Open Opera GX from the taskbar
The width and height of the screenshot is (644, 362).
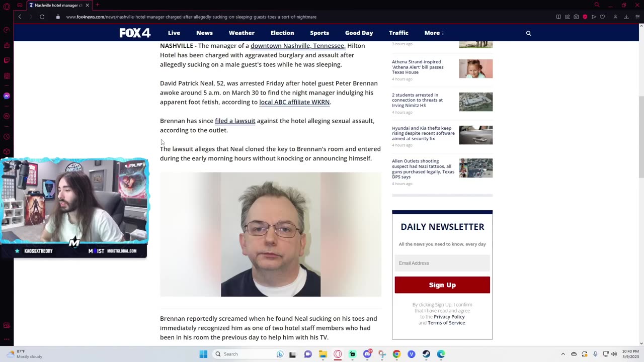(338, 354)
